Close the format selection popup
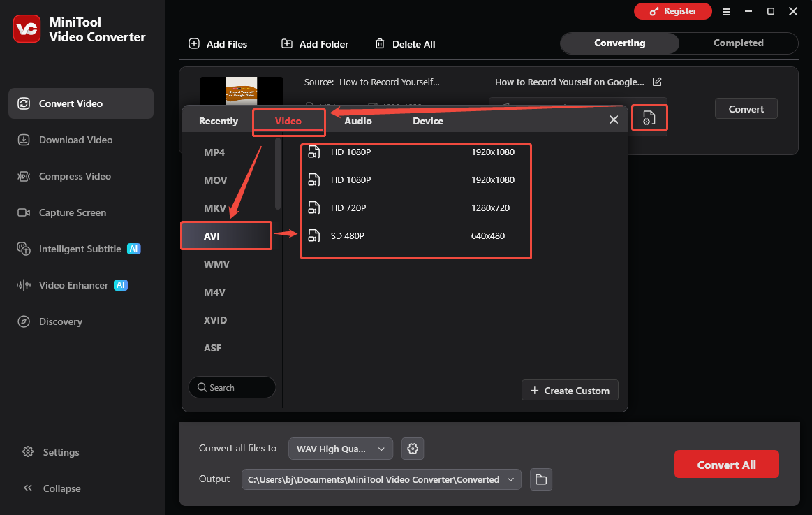812x515 pixels. tap(614, 119)
